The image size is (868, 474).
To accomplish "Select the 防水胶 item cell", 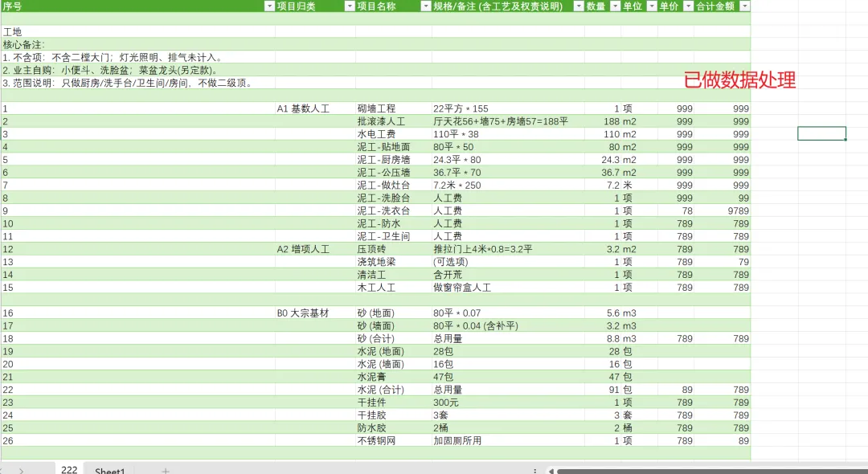I will [394, 428].
